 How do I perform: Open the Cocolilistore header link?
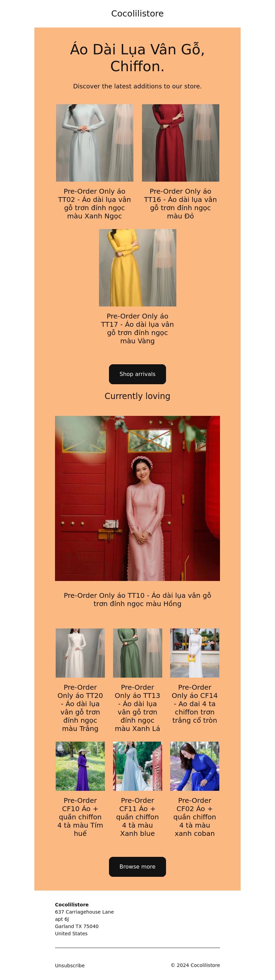(137, 14)
